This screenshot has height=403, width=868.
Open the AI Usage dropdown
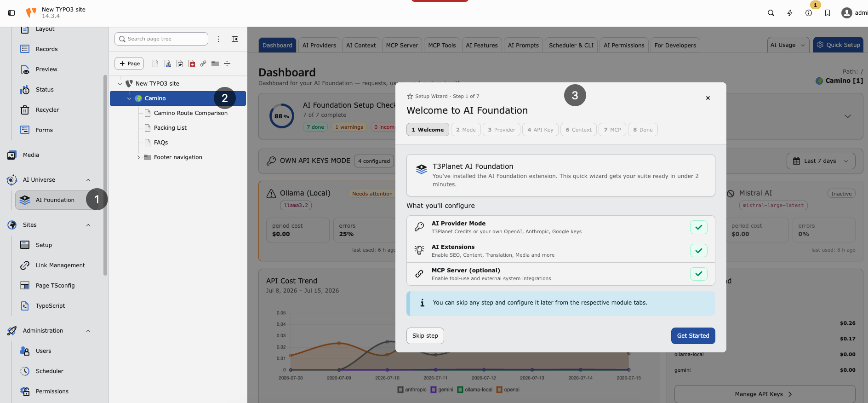[x=788, y=45]
